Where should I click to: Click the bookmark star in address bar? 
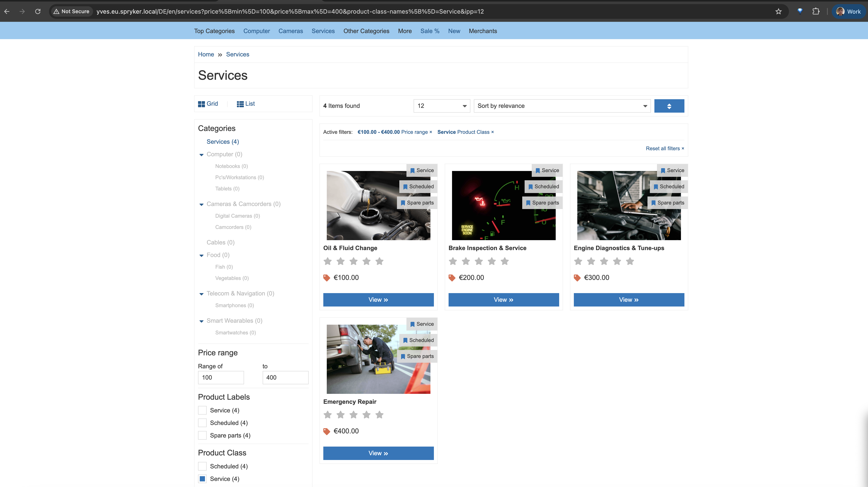779,11
